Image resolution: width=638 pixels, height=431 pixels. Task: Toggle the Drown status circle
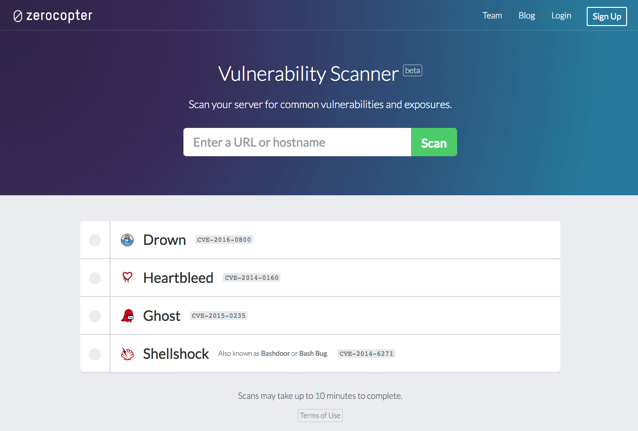(95, 240)
